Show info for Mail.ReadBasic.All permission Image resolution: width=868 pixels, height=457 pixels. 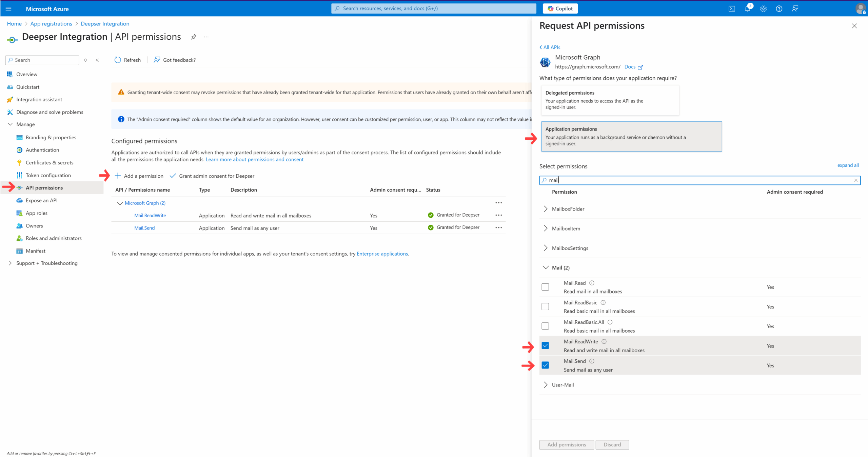[x=610, y=322]
